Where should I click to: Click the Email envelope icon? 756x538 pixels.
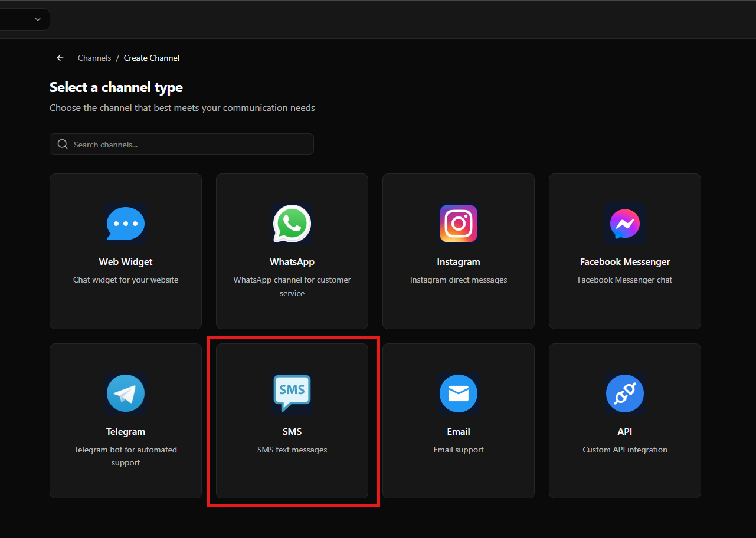[x=459, y=393]
